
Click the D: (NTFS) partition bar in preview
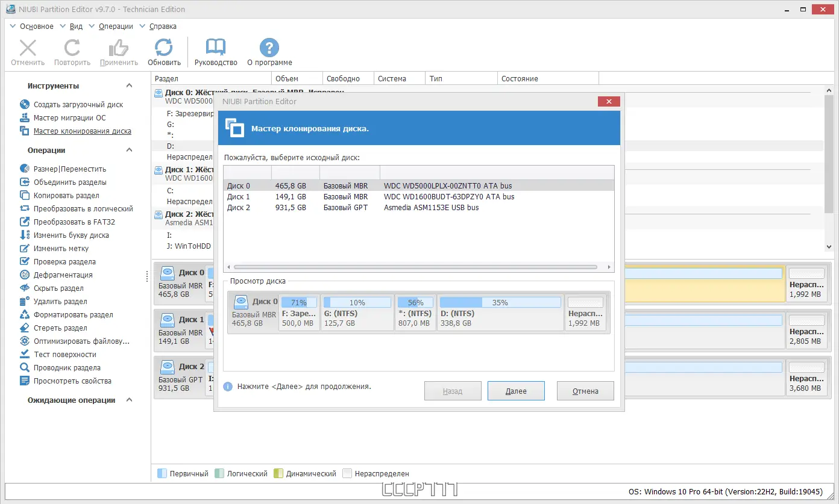[500, 312]
